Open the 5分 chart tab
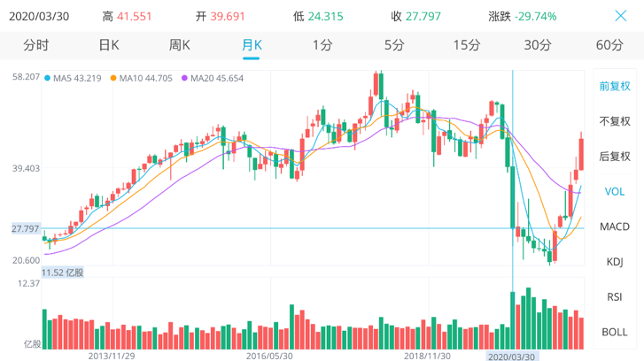The image size is (644, 361). (x=394, y=45)
